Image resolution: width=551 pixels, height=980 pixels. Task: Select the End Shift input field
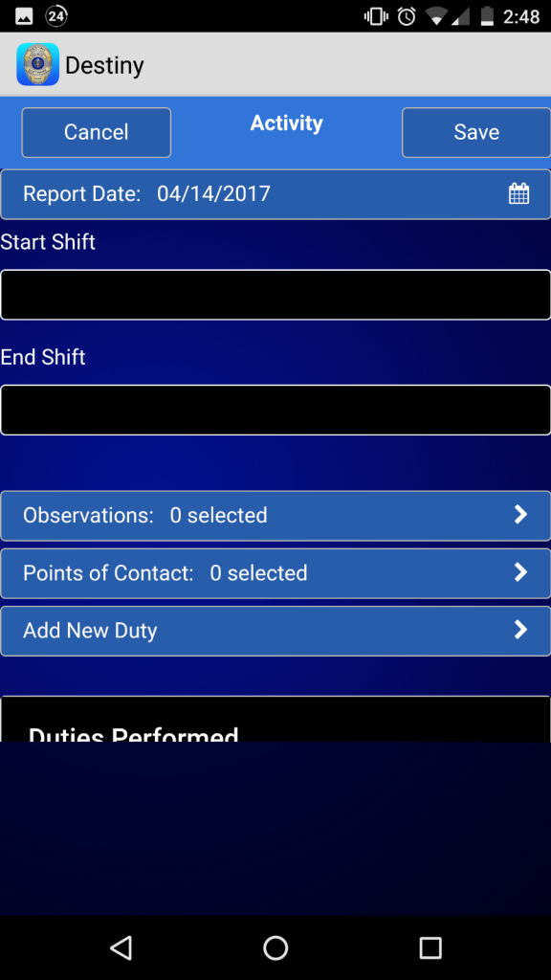pos(275,410)
